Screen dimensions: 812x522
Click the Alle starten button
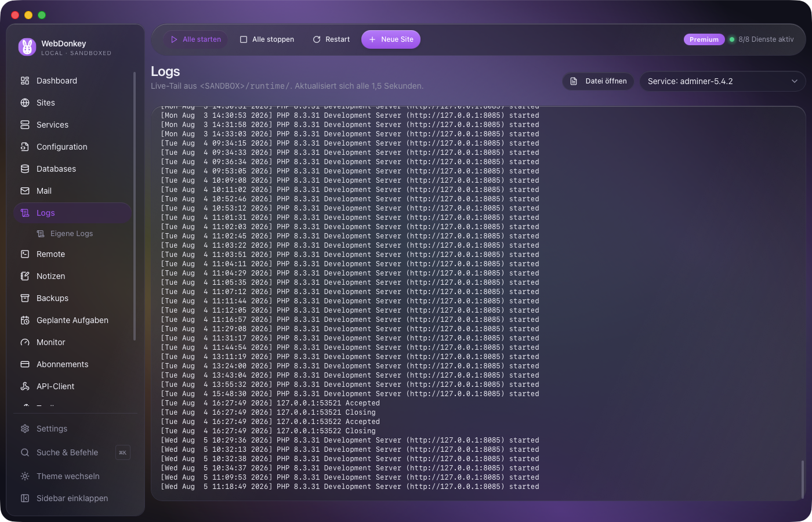[x=195, y=39]
